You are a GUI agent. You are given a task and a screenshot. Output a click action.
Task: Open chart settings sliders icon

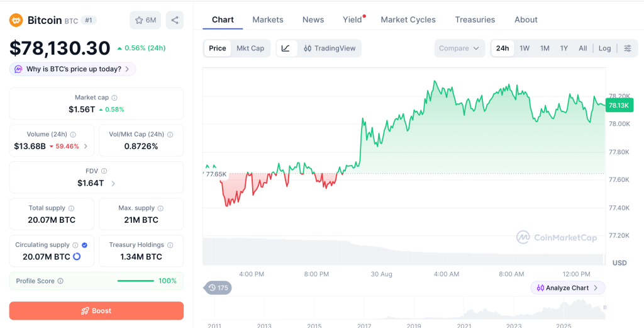point(628,48)
